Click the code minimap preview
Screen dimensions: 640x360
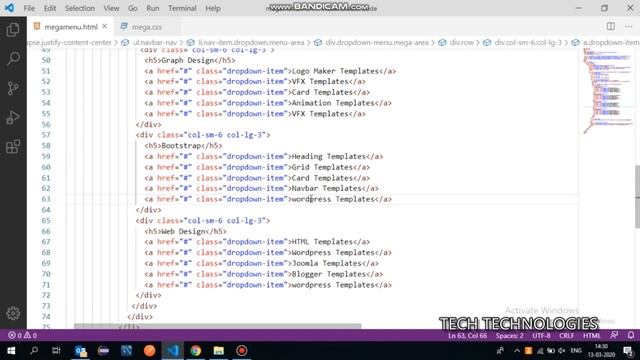tap(607, 91)
